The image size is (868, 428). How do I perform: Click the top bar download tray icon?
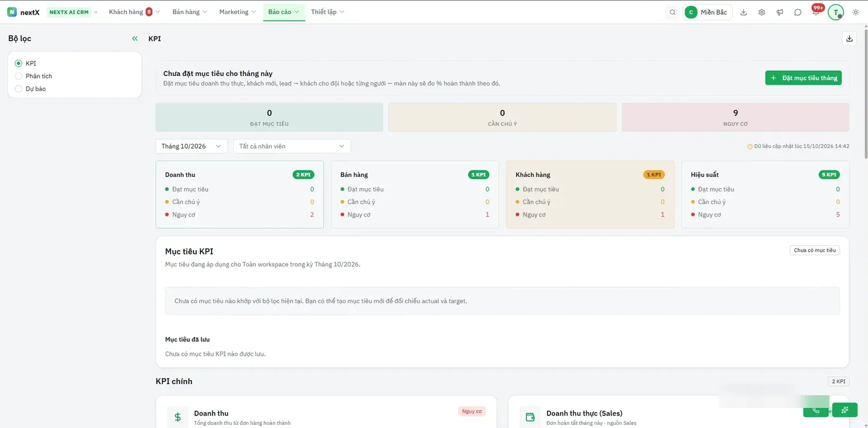pyautogui.click(x=744, y=12)
